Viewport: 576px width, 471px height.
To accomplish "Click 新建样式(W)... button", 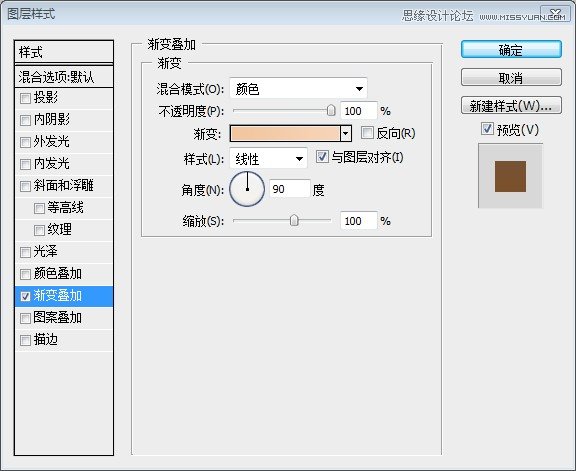I will pyautogui.click(x=511, y=106).
